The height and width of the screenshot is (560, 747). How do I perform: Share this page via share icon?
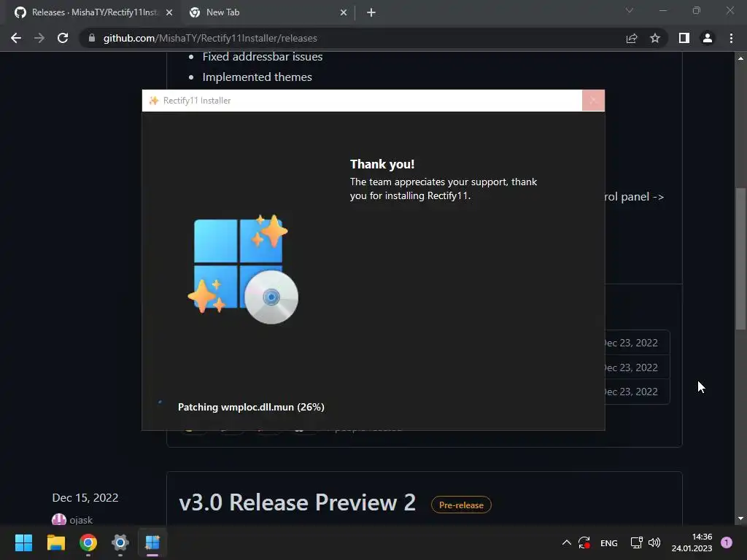coord(632,38)
